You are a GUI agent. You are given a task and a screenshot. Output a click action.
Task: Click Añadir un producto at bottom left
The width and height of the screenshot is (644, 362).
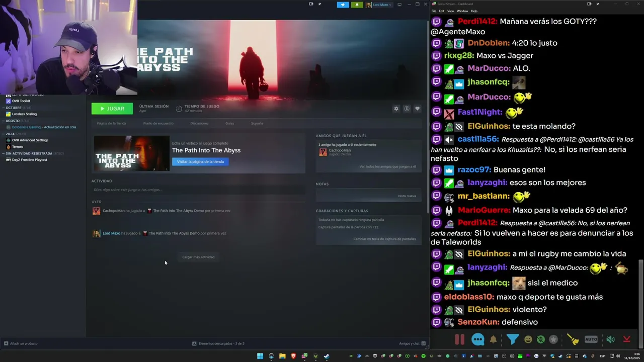(x=21, y=343)
